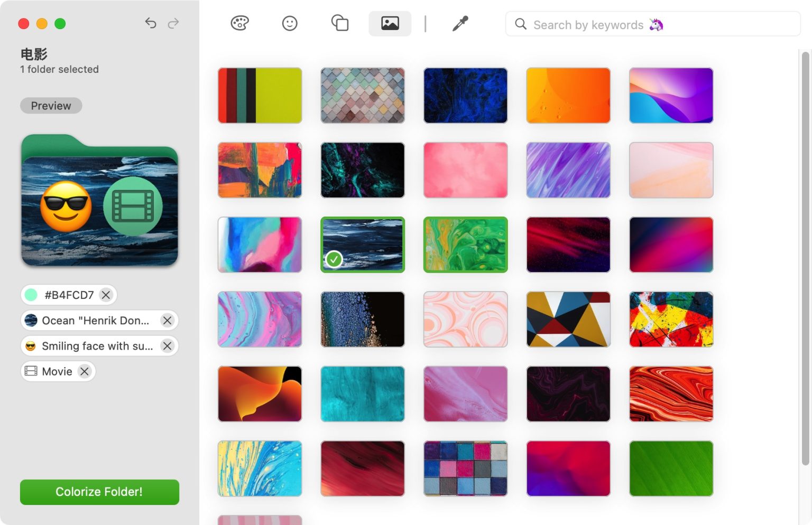The image size is (812, 525).
Task: Deselect the checked ocean texture
Action: (362, 245)
